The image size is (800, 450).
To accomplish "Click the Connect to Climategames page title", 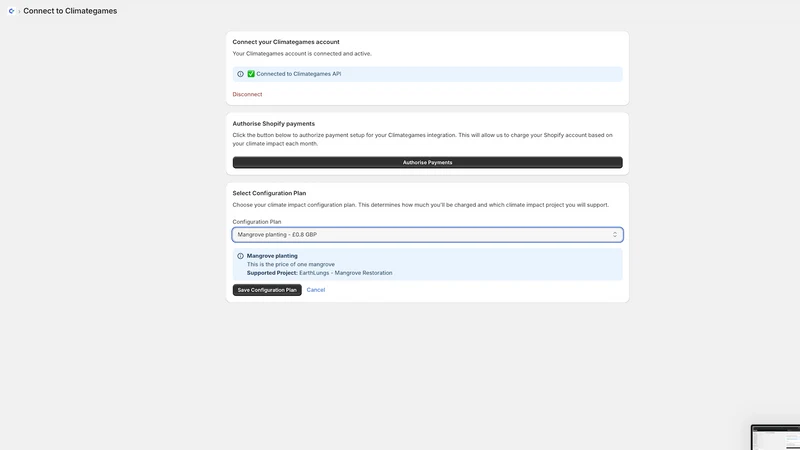I will [70, 11].
